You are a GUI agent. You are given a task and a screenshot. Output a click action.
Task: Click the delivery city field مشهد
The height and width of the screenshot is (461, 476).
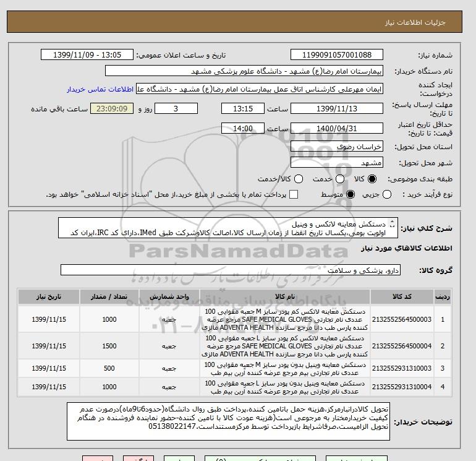[x=337, y=163]
